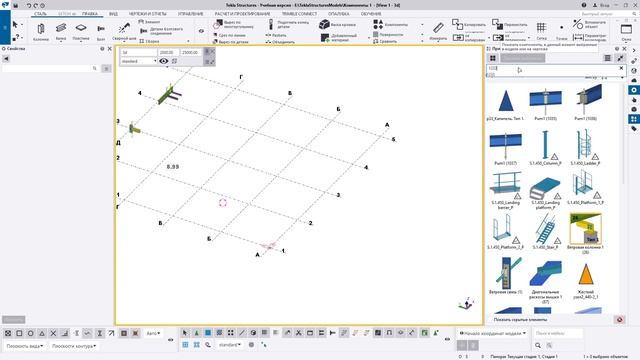Screen dimensions: 640x360
Task: Expand the Сборка dropdown arrow in ribbon
Action: (188, 41)
